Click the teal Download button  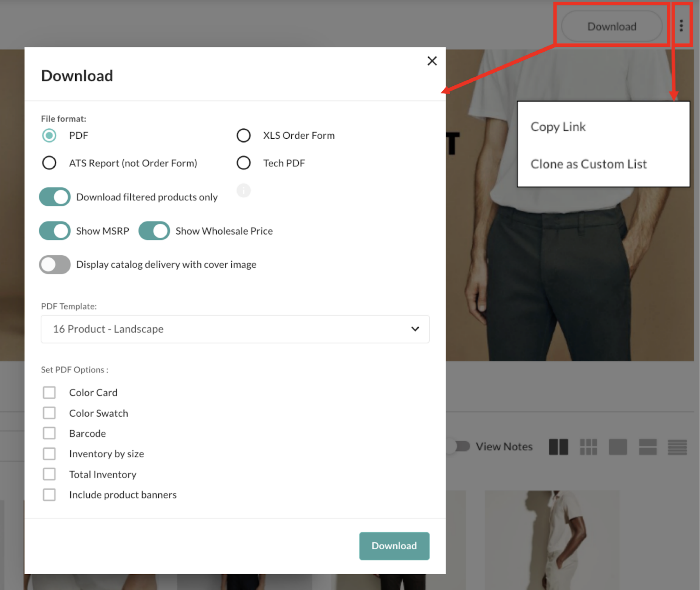394,546
